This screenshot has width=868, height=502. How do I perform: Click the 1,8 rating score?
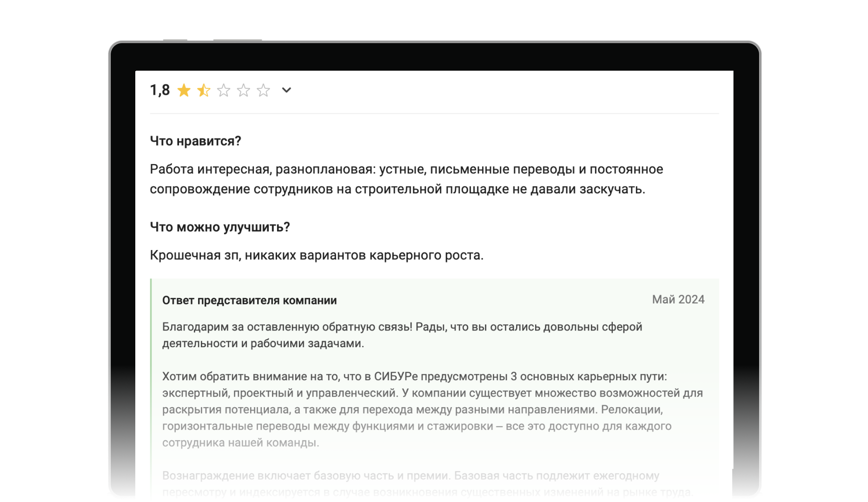160,90
